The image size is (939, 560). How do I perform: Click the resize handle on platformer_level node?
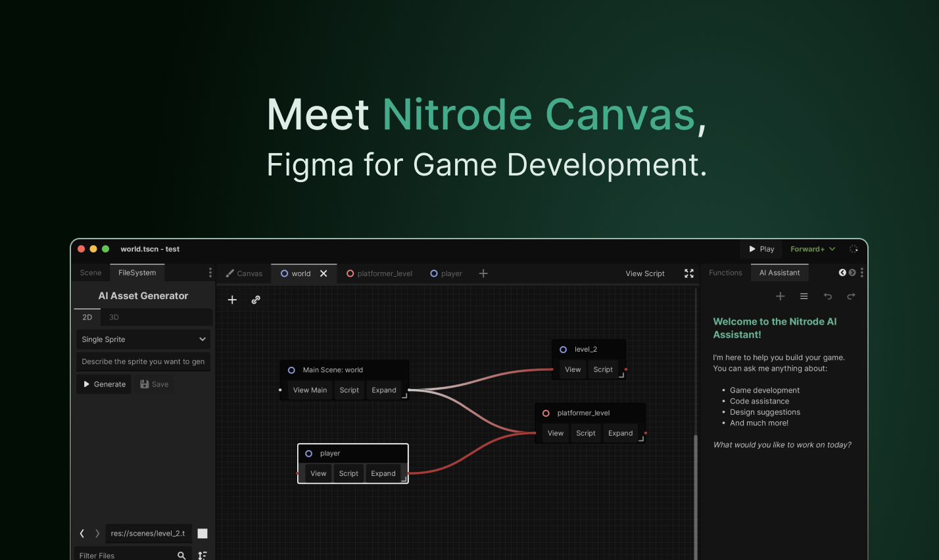[642, 438]
